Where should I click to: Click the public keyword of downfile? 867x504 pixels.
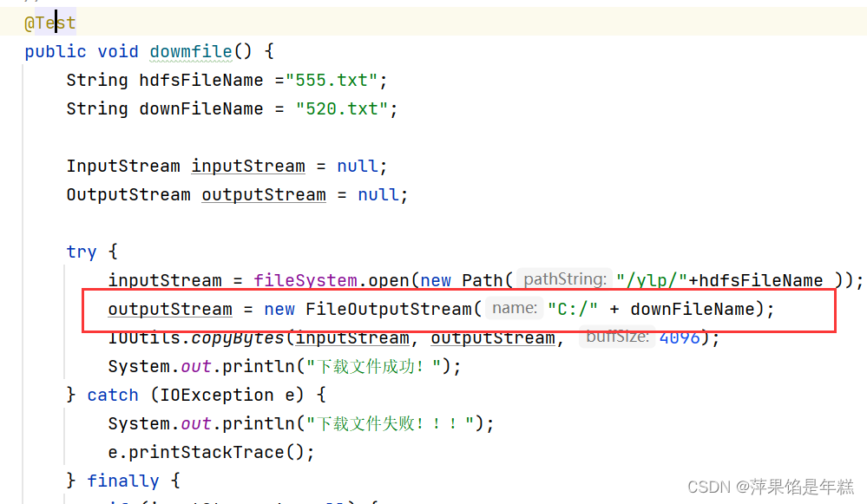[x=56, y=51]
